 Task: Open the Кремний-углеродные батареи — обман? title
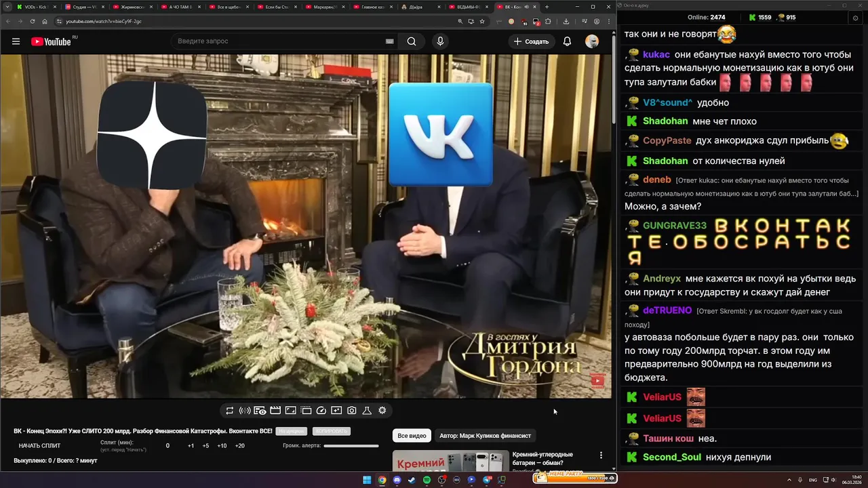542,459
